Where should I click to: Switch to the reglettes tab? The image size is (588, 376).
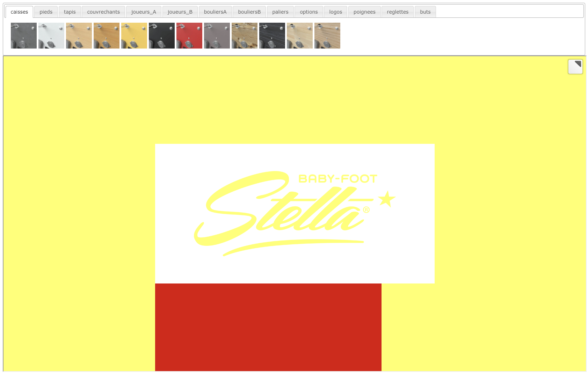(x=398, y=12)
